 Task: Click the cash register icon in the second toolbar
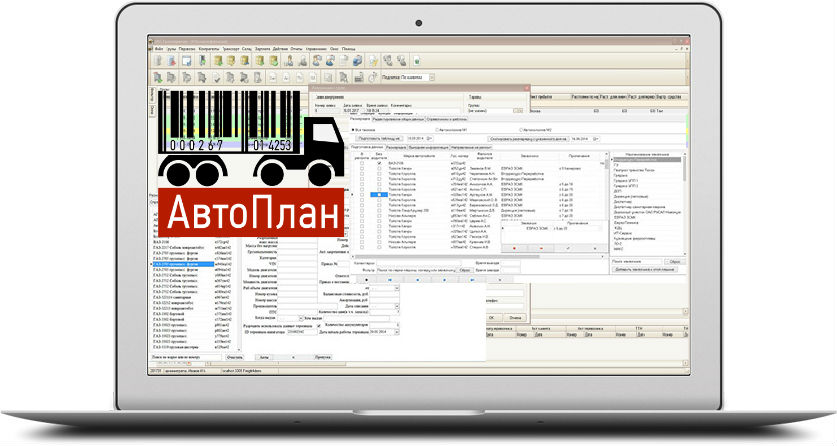[x=358, y=77]
